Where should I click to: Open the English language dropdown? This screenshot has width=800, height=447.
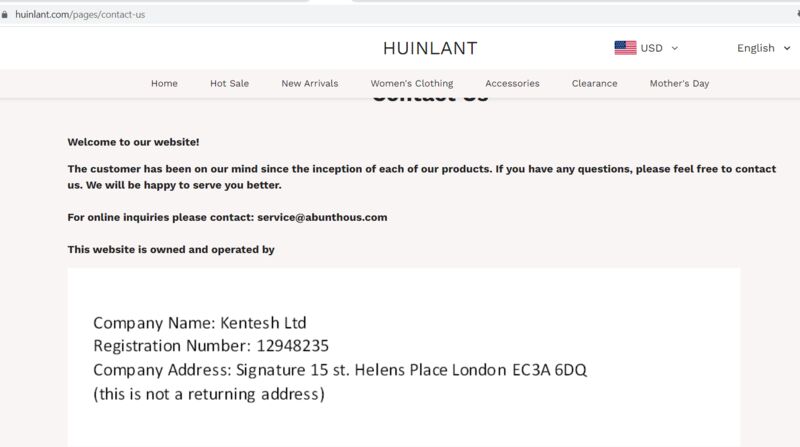(763, 48)
